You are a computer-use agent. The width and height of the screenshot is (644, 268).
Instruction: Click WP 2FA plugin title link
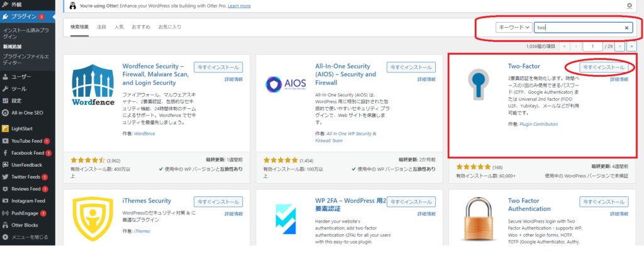pos(351,205)
